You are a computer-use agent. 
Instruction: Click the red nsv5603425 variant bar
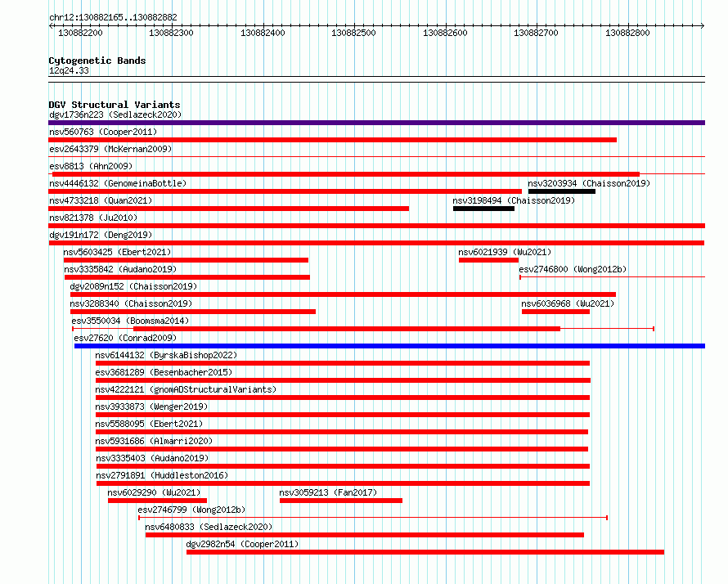pyautogui.click(x=186, y=260)
